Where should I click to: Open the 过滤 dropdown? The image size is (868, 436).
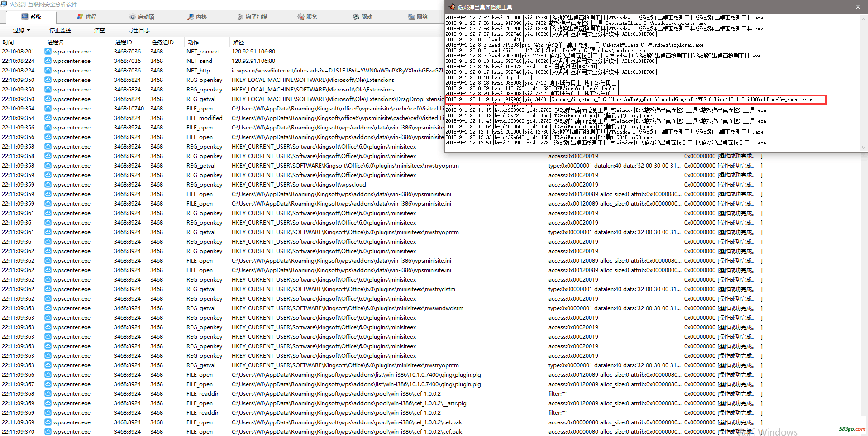point(21,30)
